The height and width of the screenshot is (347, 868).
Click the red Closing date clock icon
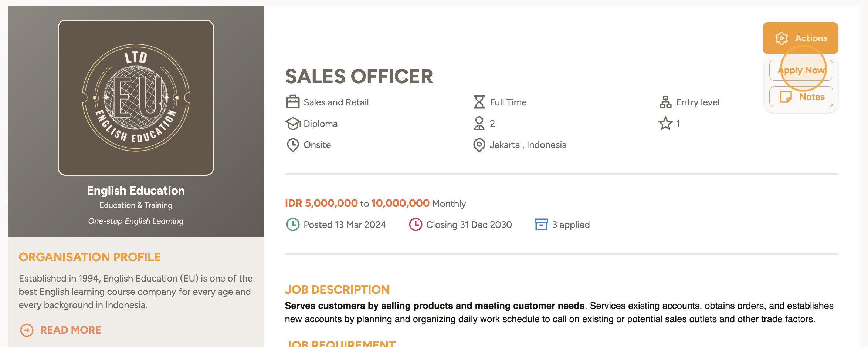click(x=416, y=225)
